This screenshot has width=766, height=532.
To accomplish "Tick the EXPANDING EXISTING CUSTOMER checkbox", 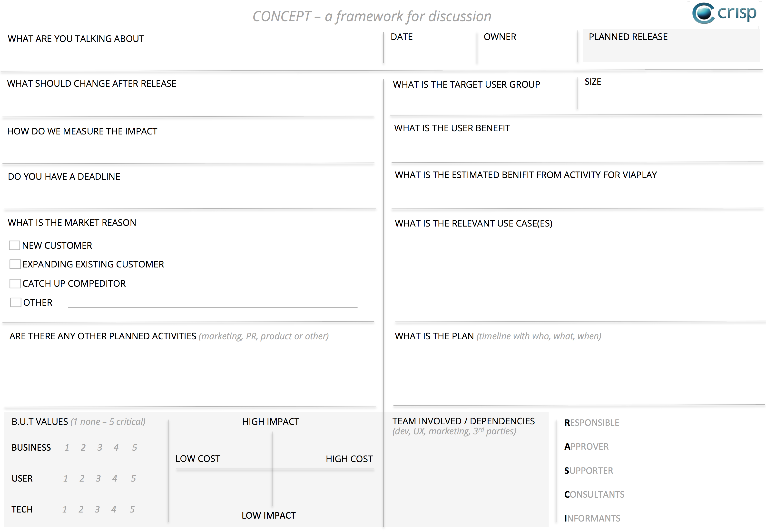I will (x=15, y=264).
